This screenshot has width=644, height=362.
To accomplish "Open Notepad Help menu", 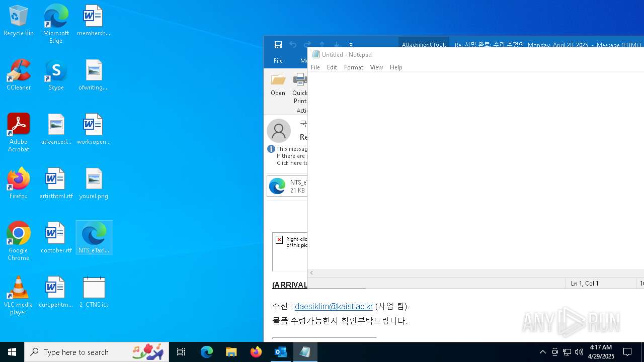I will click(x=396, y=67).
